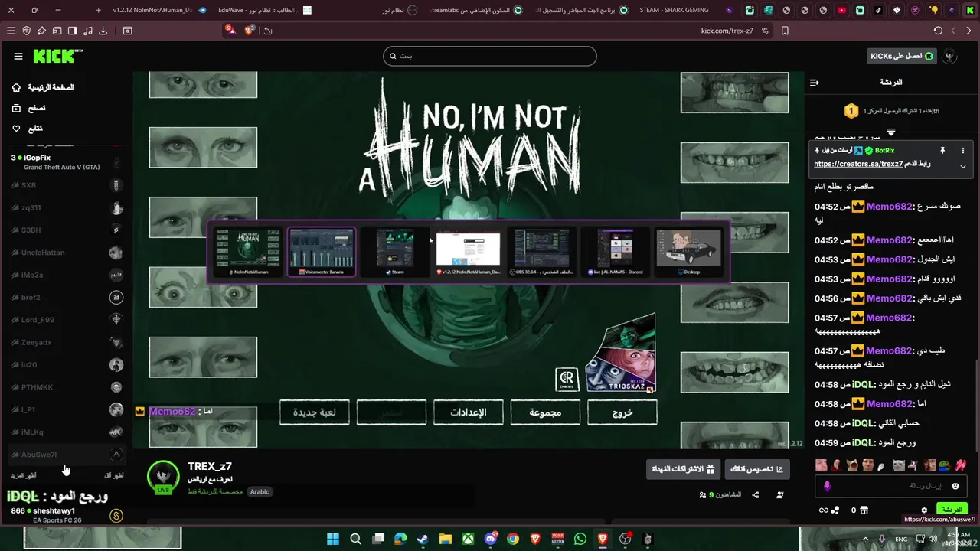Image resolution: width=980 pixels, height=551 pixels.
Task: Open Following in Kick sidebar
Action: [28, 128]
